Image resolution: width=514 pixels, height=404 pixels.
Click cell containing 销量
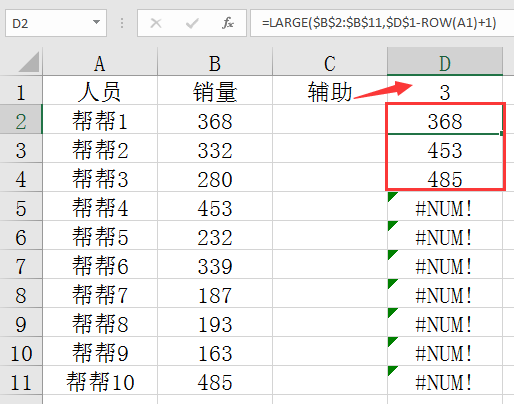[215, 90]
